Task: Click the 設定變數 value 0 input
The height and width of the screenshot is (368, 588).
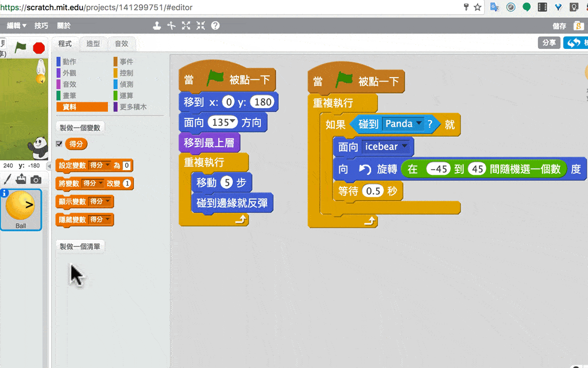Action: tap(127, 165)
